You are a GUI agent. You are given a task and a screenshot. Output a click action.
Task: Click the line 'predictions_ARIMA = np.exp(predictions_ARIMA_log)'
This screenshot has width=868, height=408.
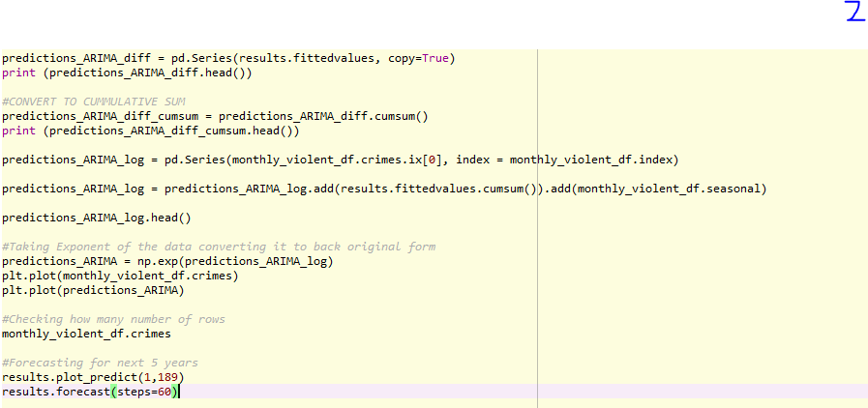pyautogui.click(x=167, y=261)
